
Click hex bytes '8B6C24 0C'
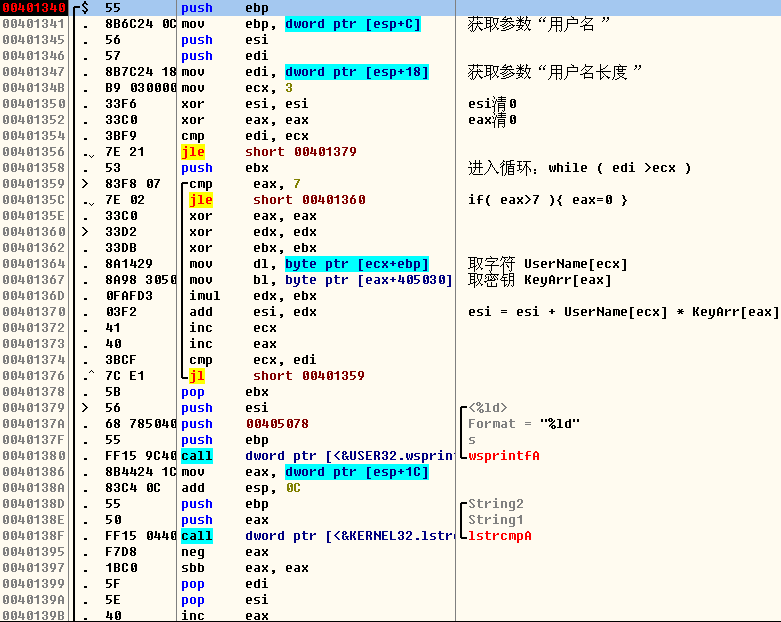(140, 24)
